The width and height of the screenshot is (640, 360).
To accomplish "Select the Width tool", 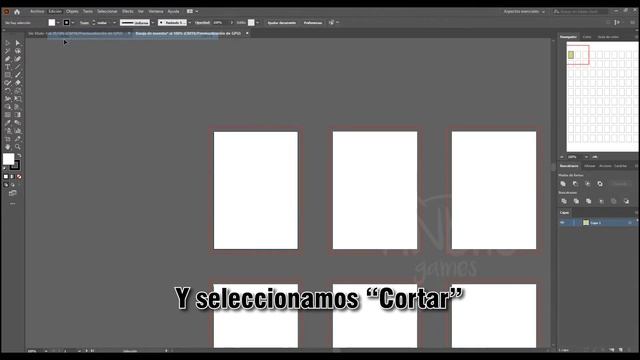I will (8, 99).
